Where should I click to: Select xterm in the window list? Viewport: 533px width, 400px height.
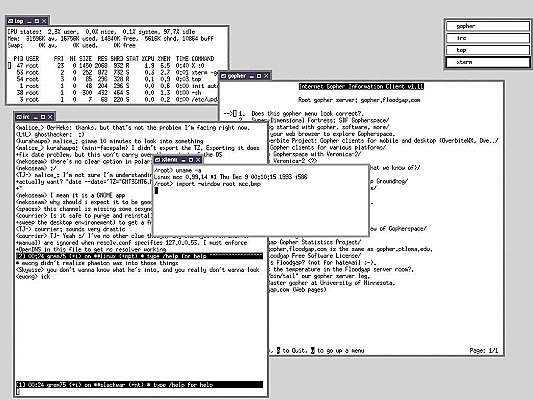point(488,62)
